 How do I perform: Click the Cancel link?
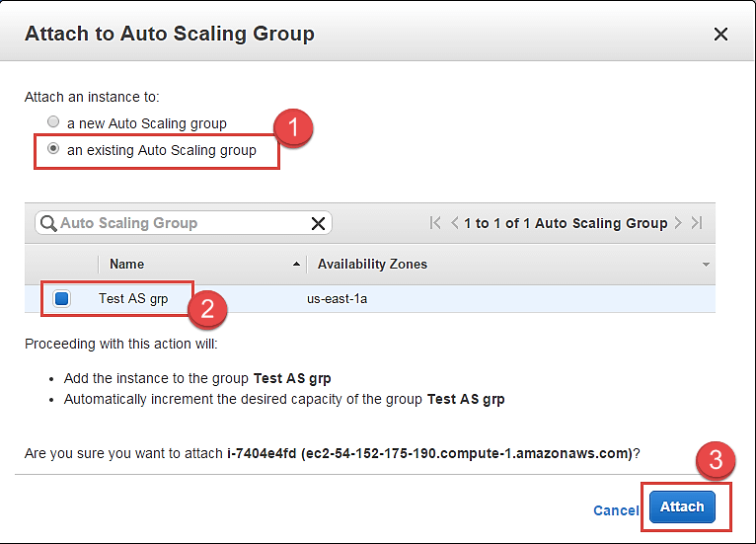tap(616, 510)
